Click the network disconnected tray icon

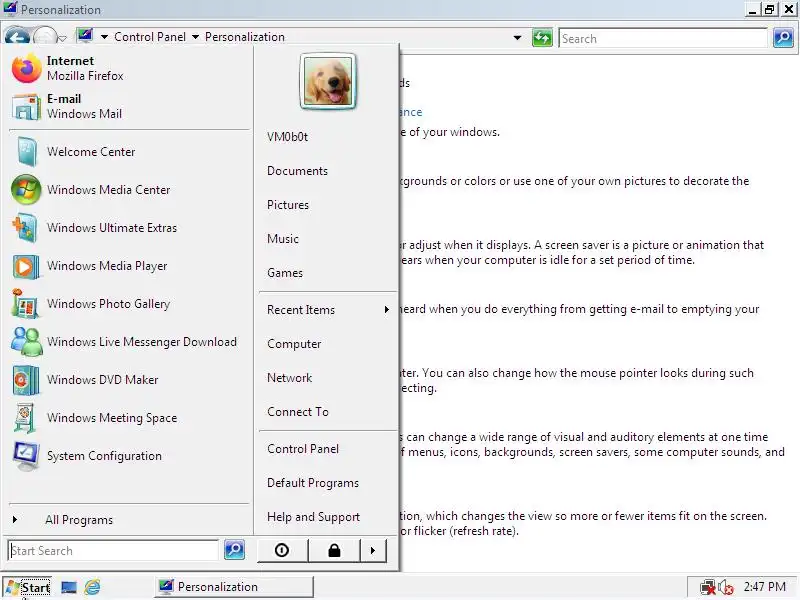point(708,587)
